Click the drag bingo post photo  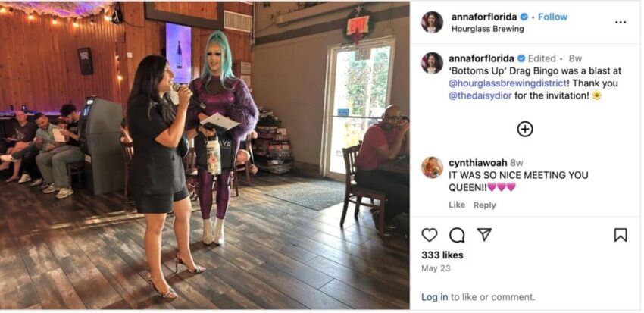(205, 155)
